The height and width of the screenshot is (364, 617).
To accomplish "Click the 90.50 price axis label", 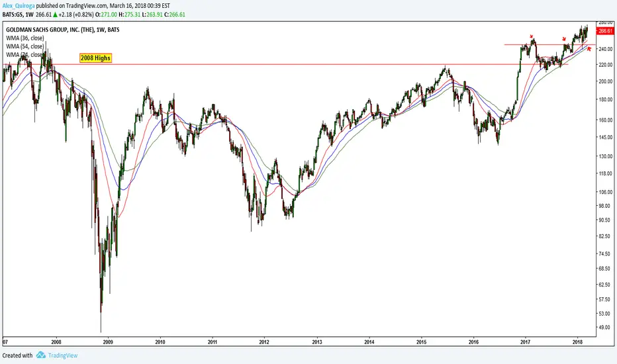I will (604, 220).
